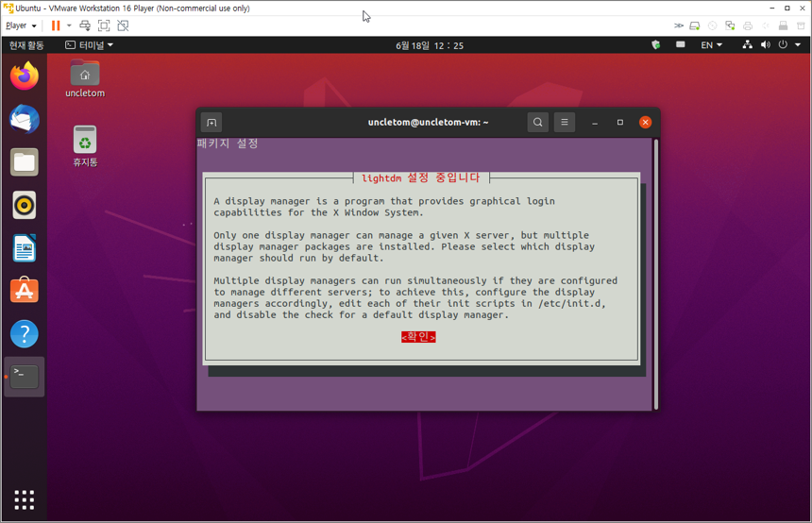Click the green shield indicator in the top bar
The height and width of the screenshot is (523, 812).
point(655,45)
